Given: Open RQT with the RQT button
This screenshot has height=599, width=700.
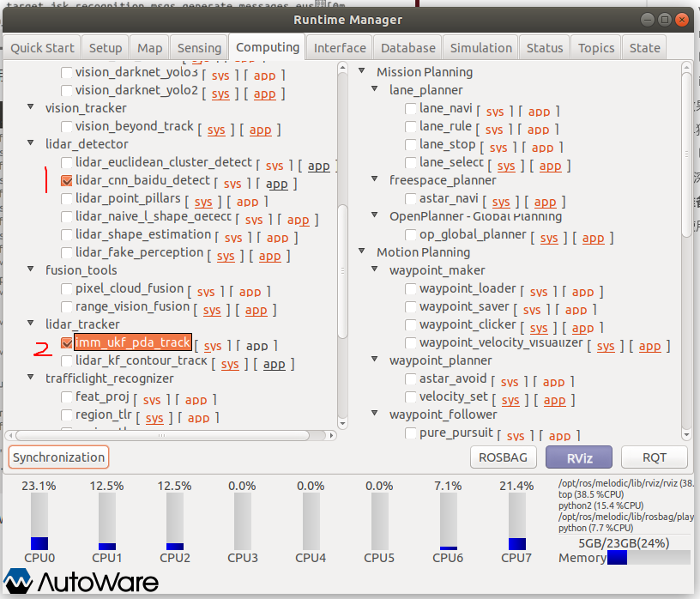Looking at the screenshot, I should pos(655,457).
